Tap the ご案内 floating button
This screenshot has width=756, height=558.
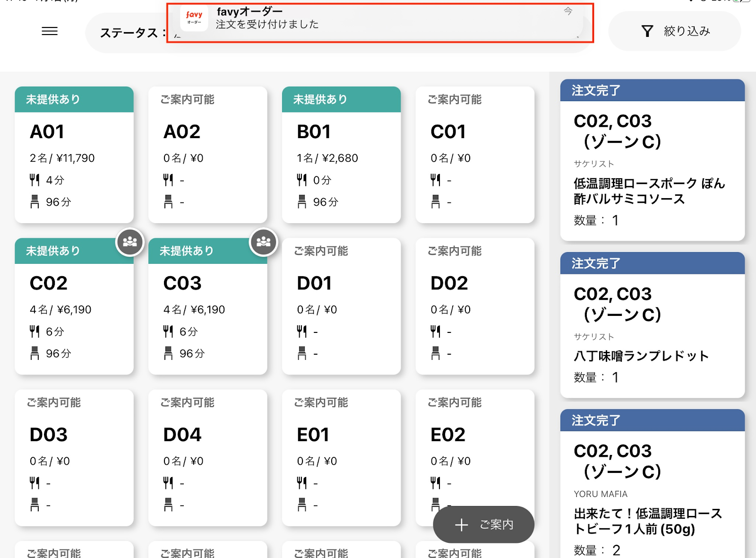coord(483,524)
